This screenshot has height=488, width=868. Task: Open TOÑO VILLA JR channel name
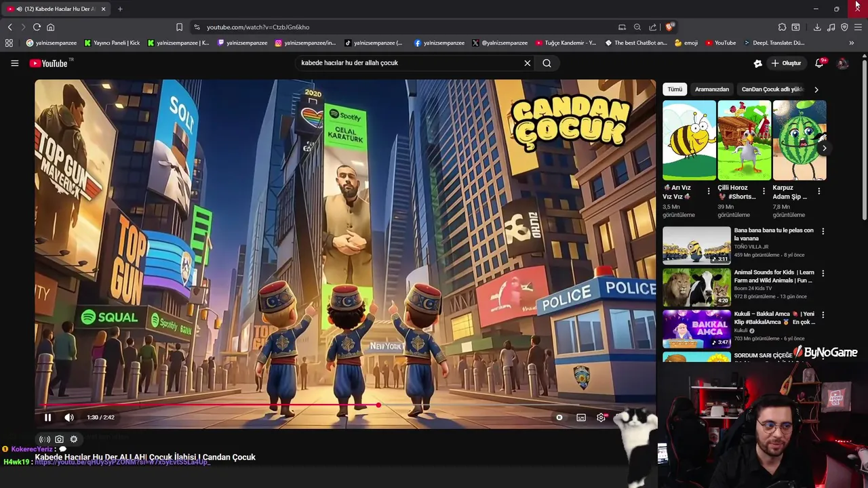pos(751,247)
